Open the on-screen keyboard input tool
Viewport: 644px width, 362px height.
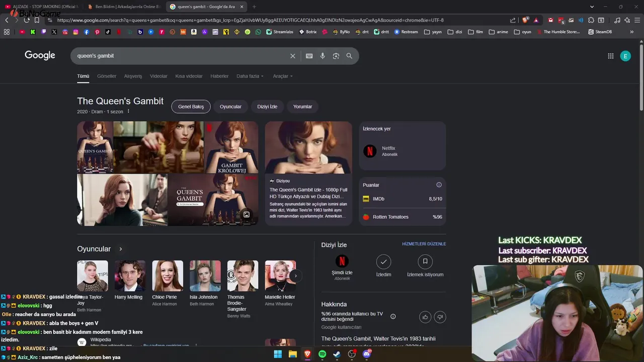309,56
